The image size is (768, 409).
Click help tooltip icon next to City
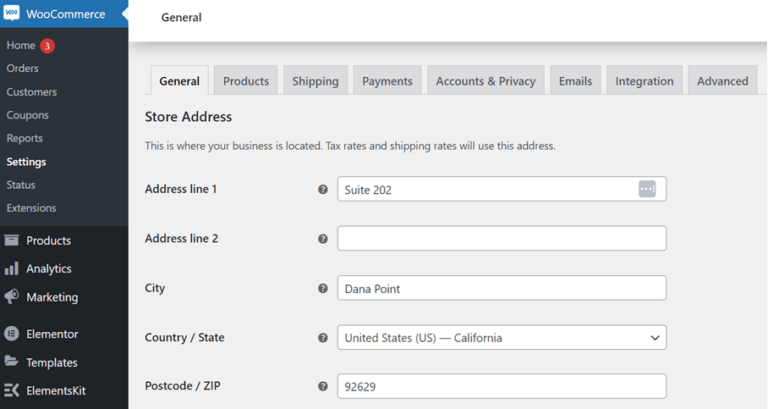pyautogui.click(x=323, y=288)
